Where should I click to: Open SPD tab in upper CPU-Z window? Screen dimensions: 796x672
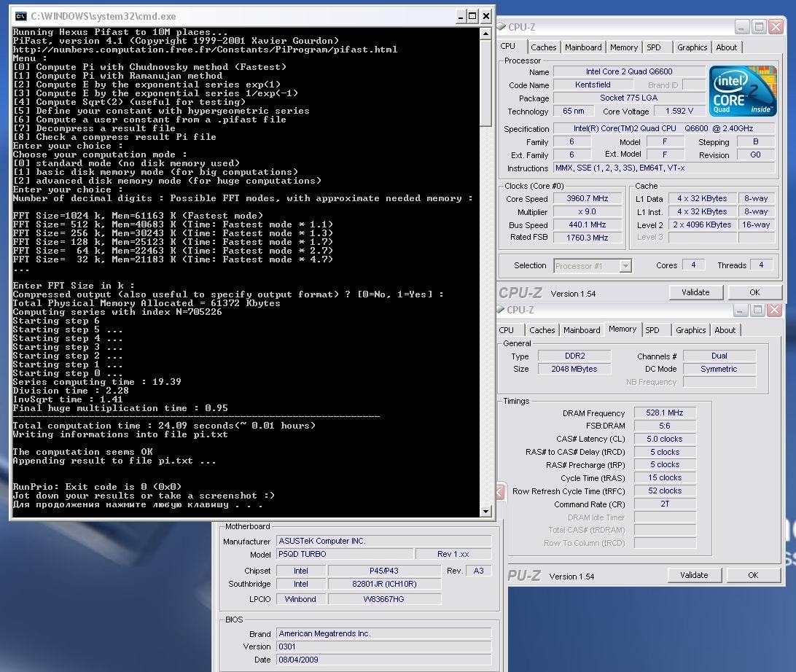[654, 47]
